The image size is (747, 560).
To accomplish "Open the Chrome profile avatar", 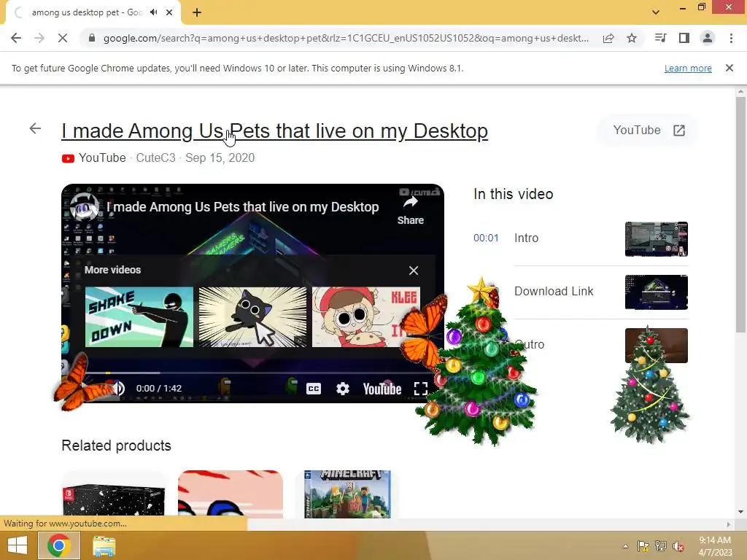I will [708, 38].
